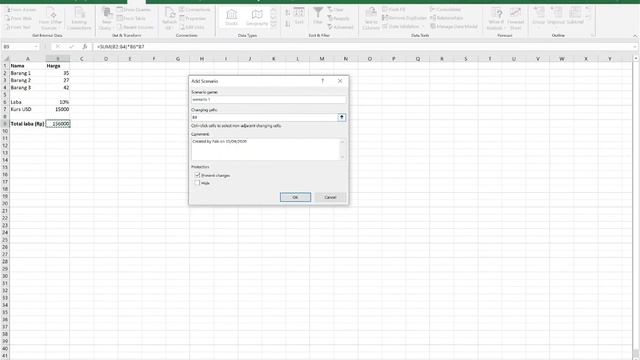The width and height of the screenshot is (640, 360).
Task: Click Sort A to Z icon
Action: (288, 13)
